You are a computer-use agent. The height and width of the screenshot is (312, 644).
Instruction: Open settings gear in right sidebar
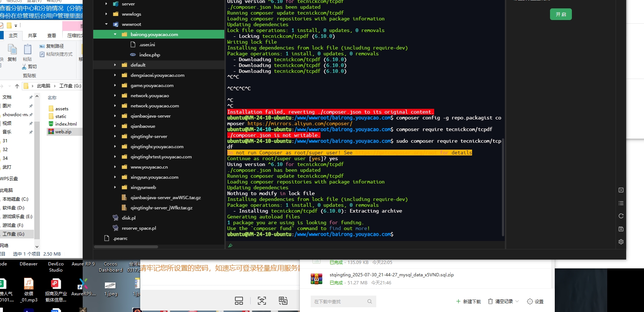click(x=621, y=242)
